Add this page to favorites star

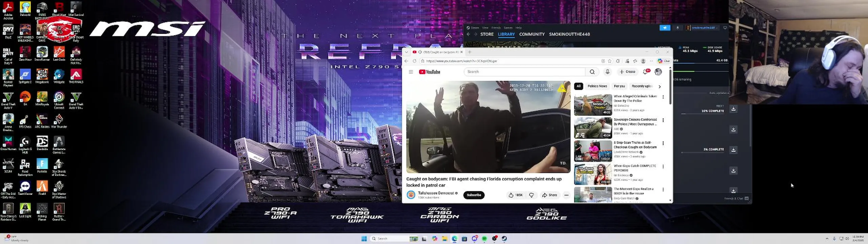click(610, 61)
